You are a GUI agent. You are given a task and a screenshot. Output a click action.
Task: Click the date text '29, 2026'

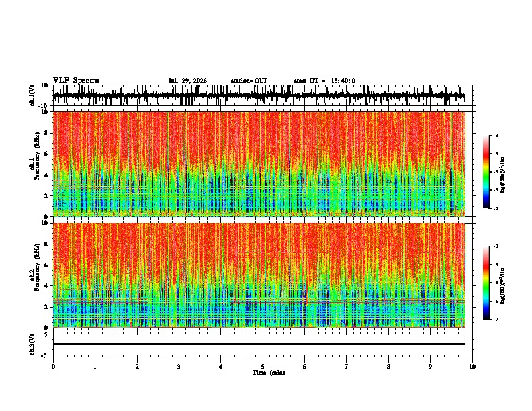pos(193,81)
